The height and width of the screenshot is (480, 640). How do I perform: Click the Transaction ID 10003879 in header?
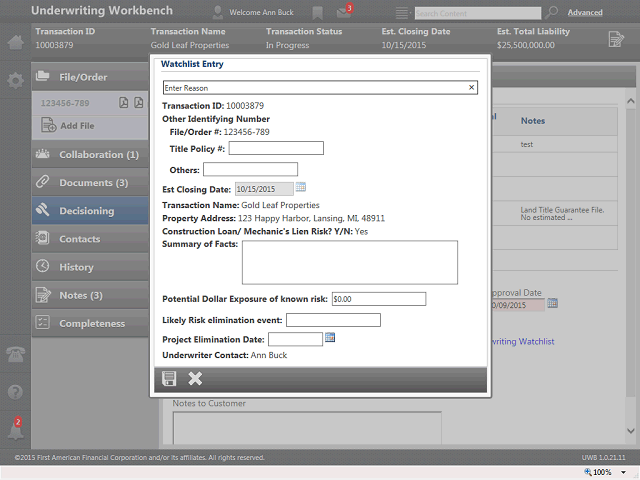coord(54,45)
